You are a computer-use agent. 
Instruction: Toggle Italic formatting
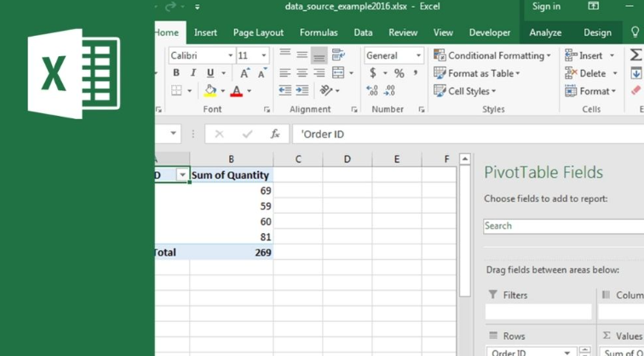tap(193, 73)
